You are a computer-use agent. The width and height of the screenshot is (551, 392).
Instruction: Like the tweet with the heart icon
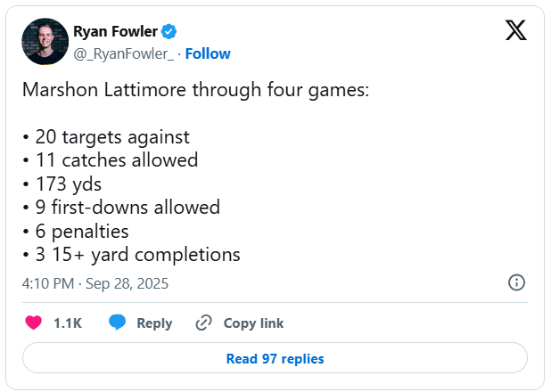pyautogui.click(x=33, y=323)
